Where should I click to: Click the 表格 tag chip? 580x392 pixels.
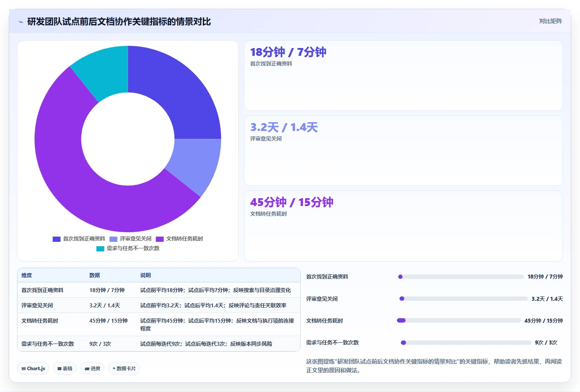click(x=65, y=368)
